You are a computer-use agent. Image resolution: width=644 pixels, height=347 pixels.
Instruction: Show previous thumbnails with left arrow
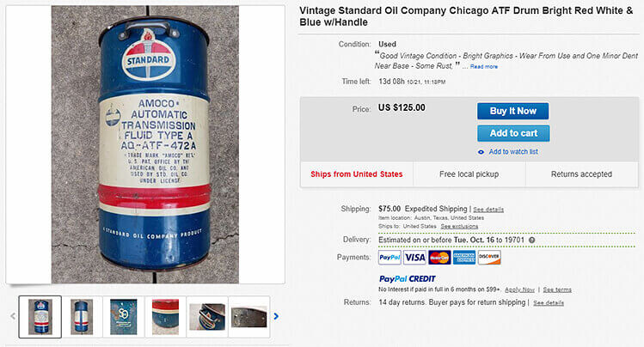click(x=13, y=316)
